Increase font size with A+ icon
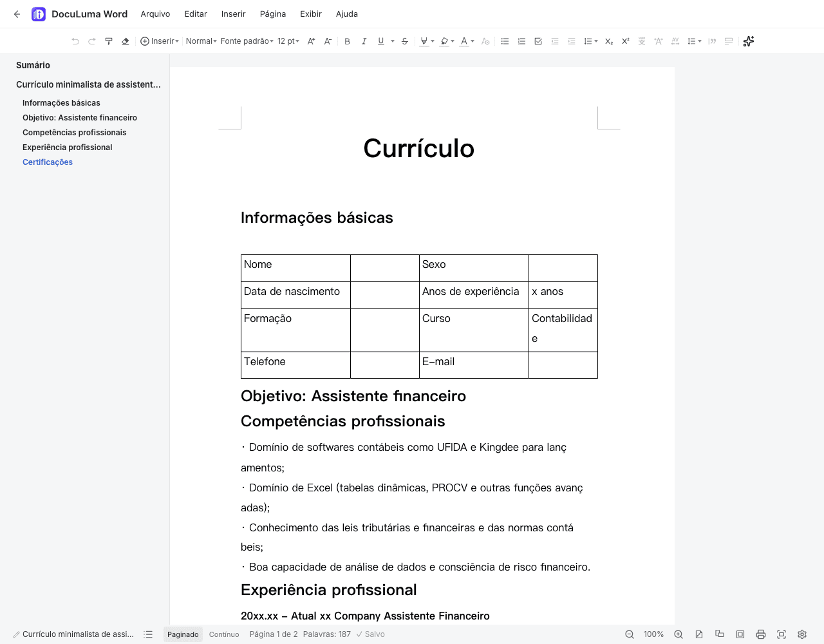This screenshot has height=644, width=824. pos(311,41)
